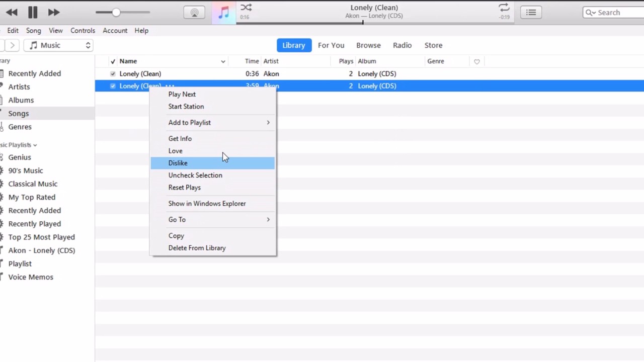The height and width of the screenshot is (362, 644).
Task: Open Genres in sidebar
Action: click(20, 127)
